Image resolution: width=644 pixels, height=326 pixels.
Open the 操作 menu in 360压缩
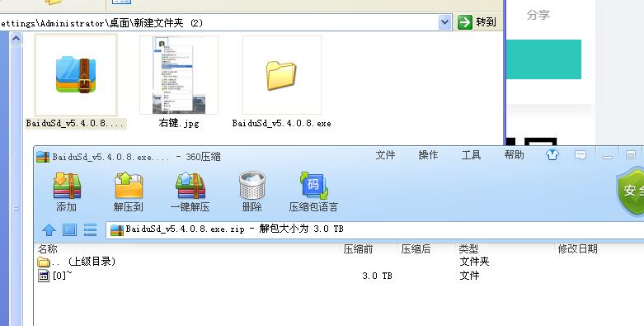[428, 155]
